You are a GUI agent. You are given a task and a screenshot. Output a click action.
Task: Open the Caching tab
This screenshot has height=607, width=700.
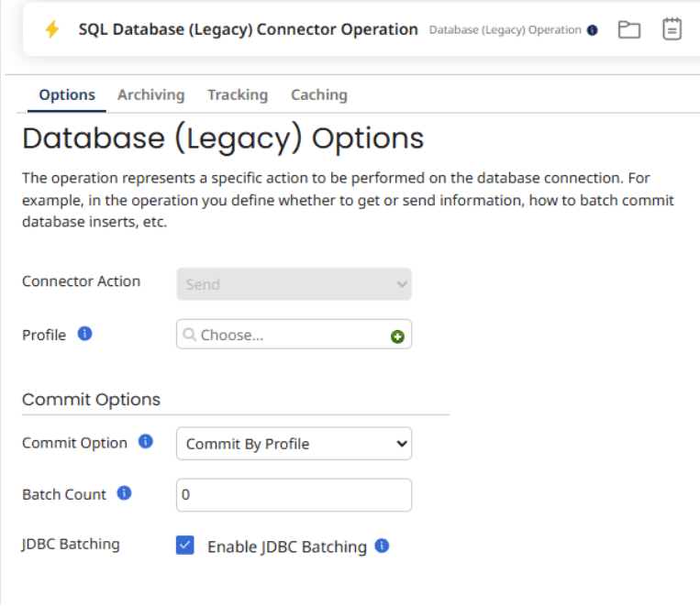318,94
